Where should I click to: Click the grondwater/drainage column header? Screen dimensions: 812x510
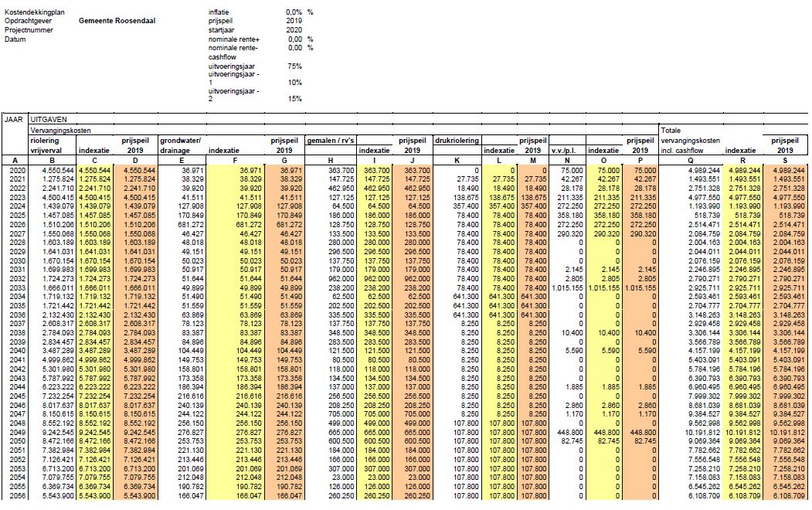click(180, 145)
